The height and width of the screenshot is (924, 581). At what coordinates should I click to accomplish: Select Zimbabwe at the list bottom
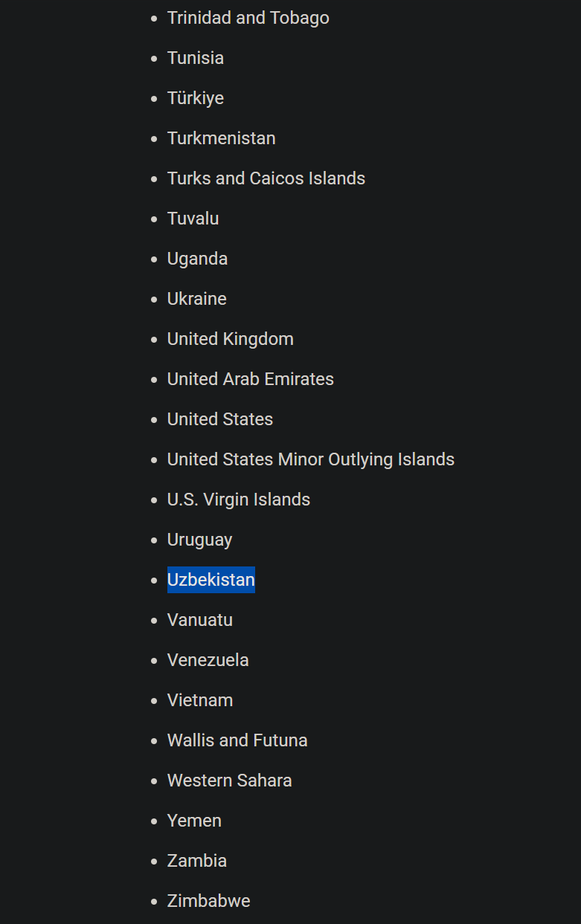tap(209, 901)
